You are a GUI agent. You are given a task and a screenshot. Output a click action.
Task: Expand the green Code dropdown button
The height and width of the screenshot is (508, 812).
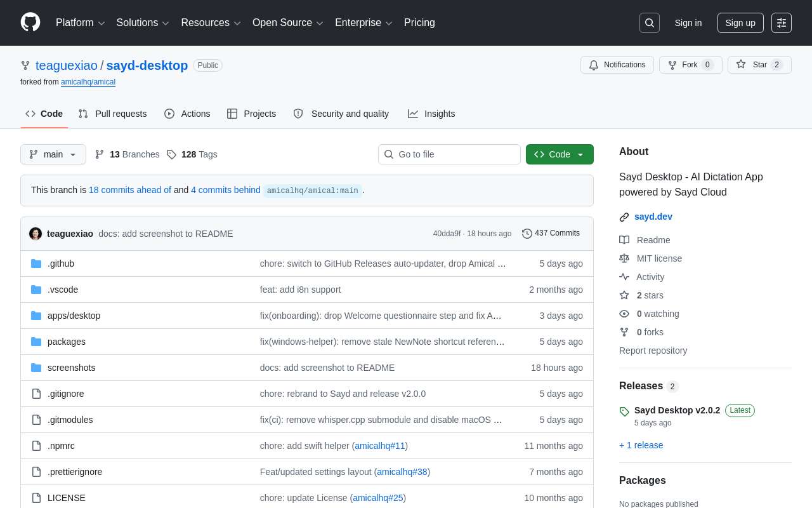point(559,154)
